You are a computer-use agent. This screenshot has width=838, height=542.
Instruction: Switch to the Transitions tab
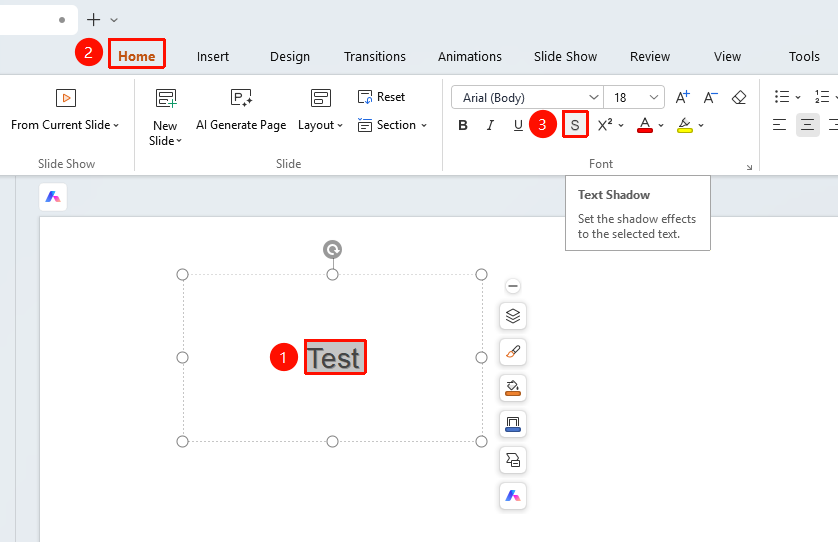[375, 56]
